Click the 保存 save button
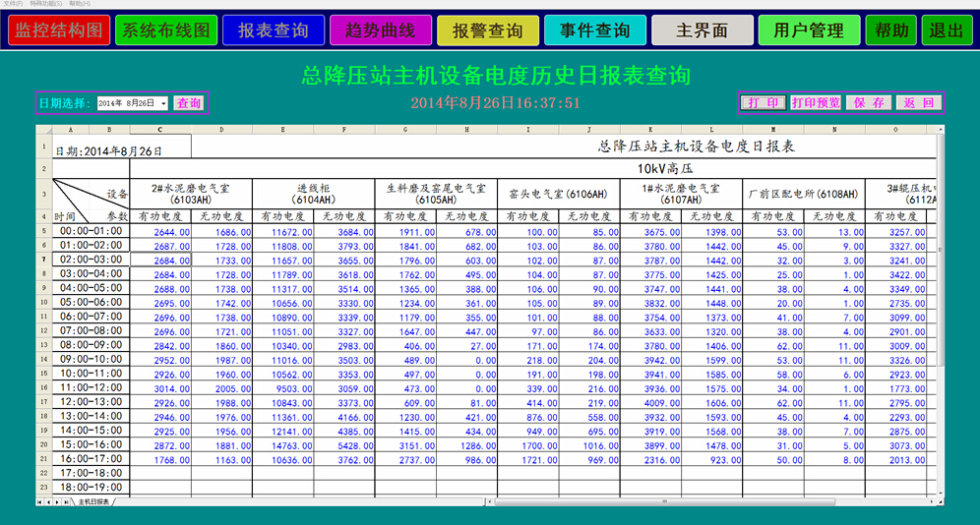 point(869,102)
